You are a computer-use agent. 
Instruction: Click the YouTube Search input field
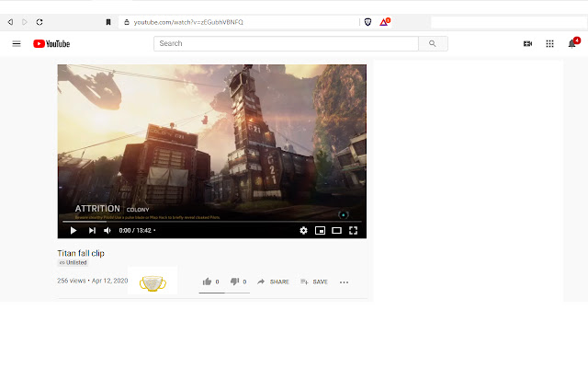(286, 43)
